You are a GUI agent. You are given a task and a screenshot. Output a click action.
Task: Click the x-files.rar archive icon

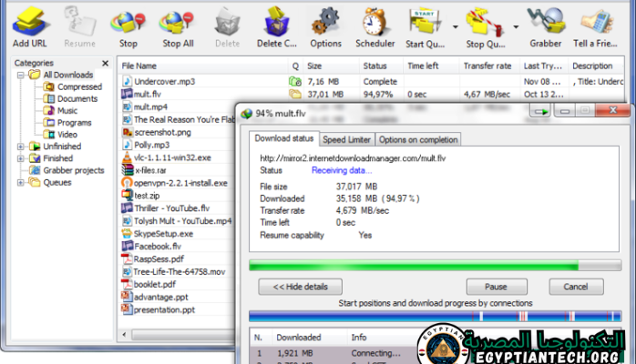pos(128,170)
